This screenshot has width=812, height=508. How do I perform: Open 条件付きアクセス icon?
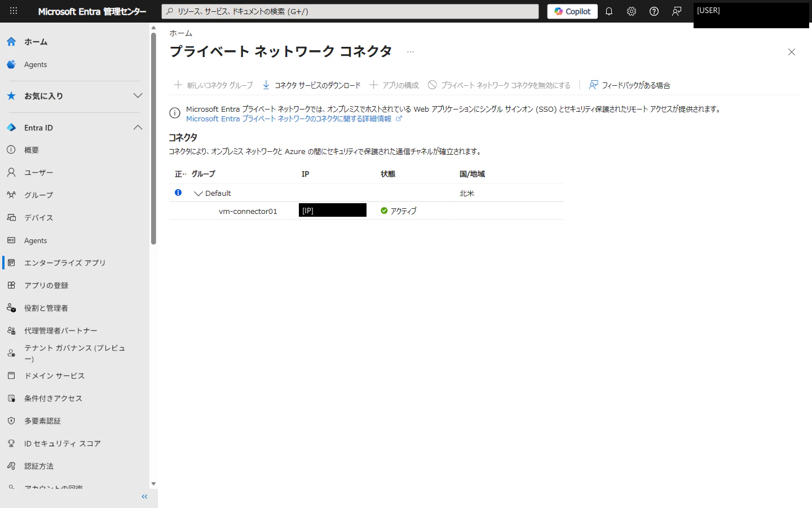tap(11, 398)
